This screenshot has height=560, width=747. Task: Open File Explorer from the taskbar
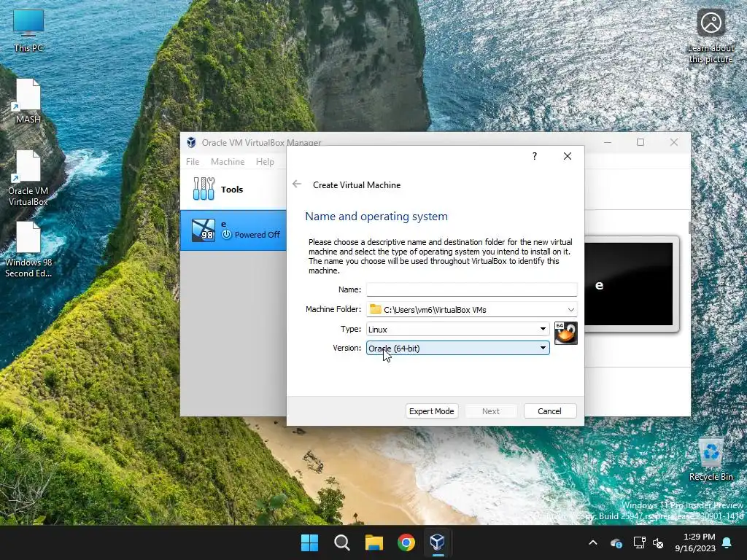tap(374, 542)
